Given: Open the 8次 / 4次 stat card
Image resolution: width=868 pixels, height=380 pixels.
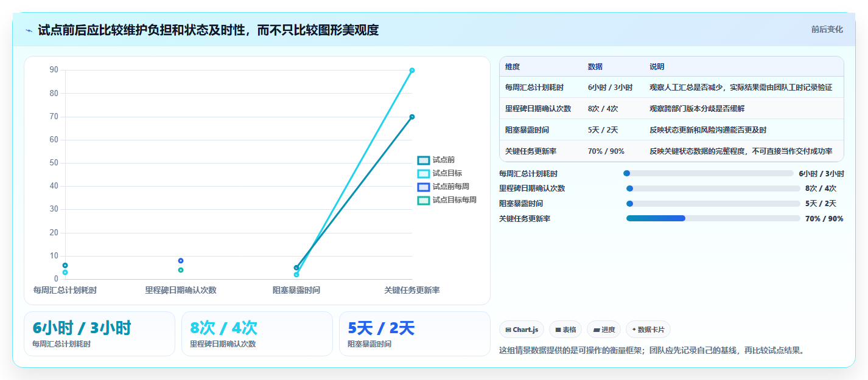Looking at the screenshot, I should [257, 334].
